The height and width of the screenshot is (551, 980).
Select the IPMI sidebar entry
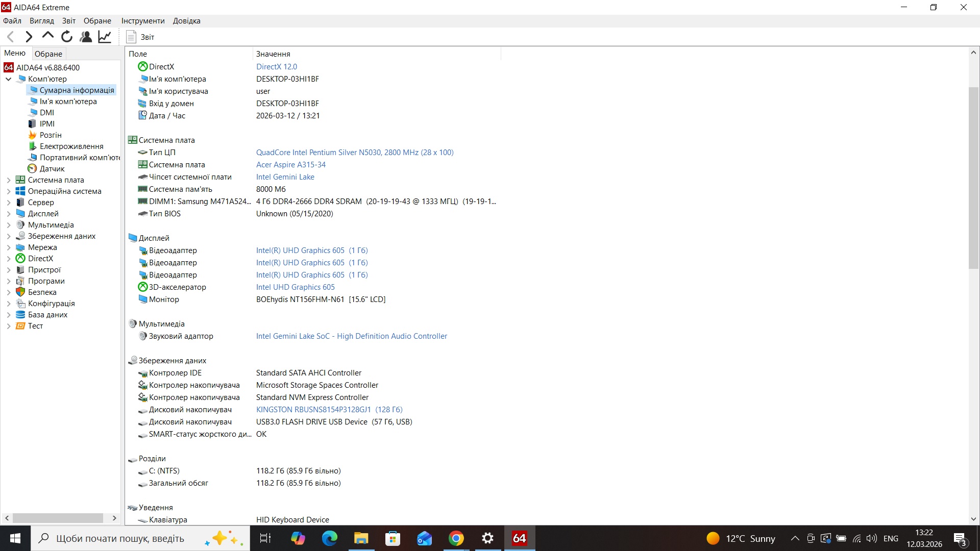point(46,123)
